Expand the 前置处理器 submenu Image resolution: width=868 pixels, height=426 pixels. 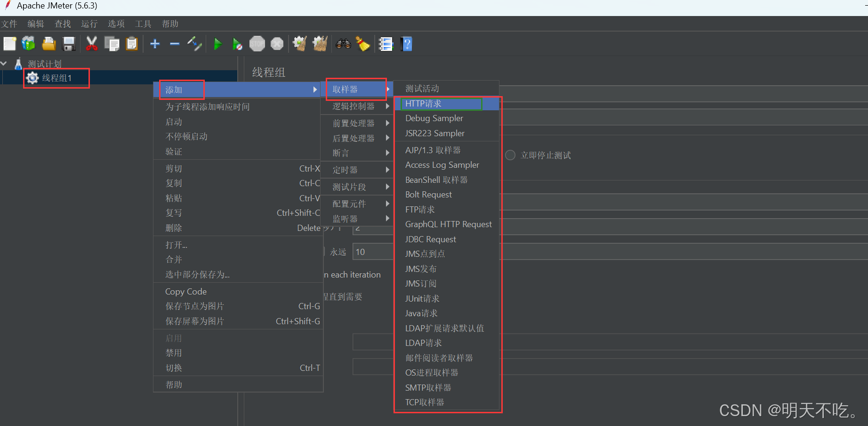coord(357,123)
